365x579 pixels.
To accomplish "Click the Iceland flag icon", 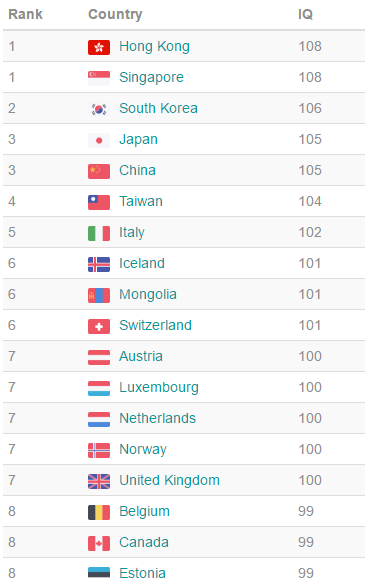I will [x=99, y=264].
